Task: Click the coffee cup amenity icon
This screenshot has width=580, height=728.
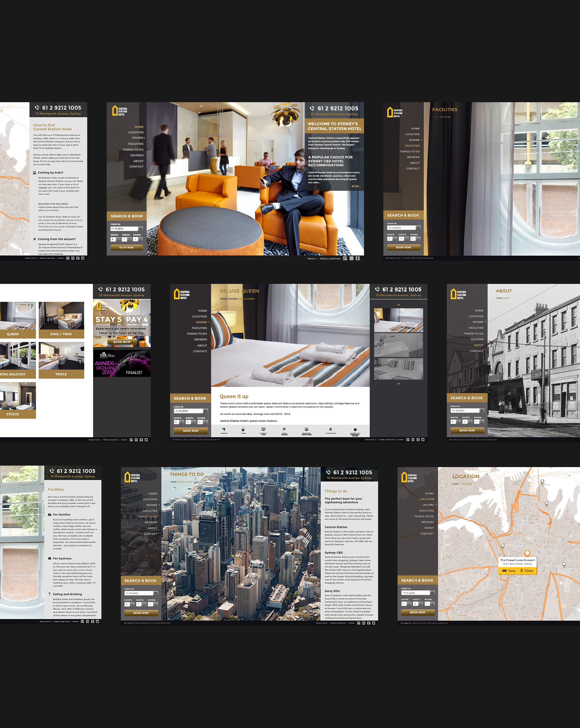Action: (355, 430)
